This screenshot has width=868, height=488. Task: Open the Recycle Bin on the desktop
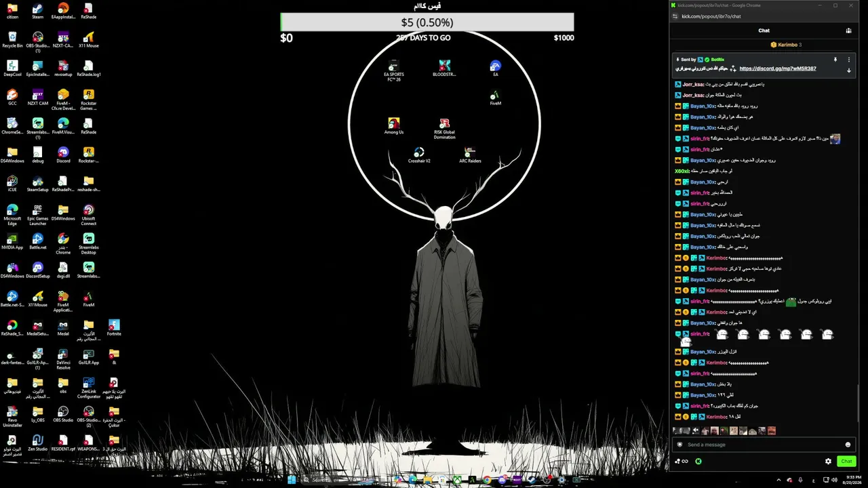[12, 40]
